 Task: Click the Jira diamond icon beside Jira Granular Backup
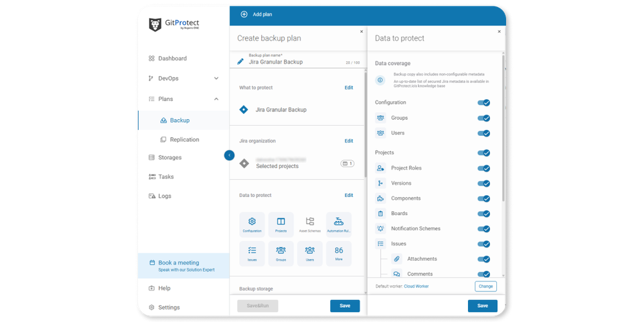coord(244,109)
